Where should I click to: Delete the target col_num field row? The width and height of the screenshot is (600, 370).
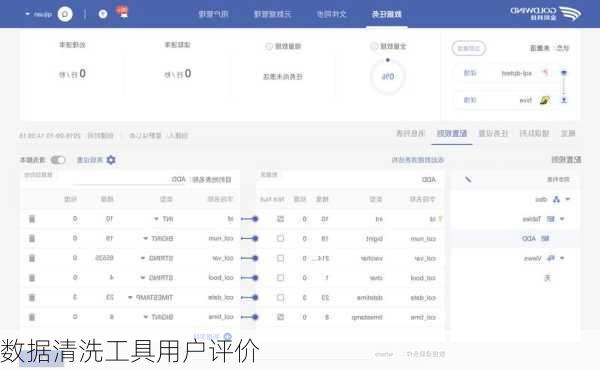[32, 238]
